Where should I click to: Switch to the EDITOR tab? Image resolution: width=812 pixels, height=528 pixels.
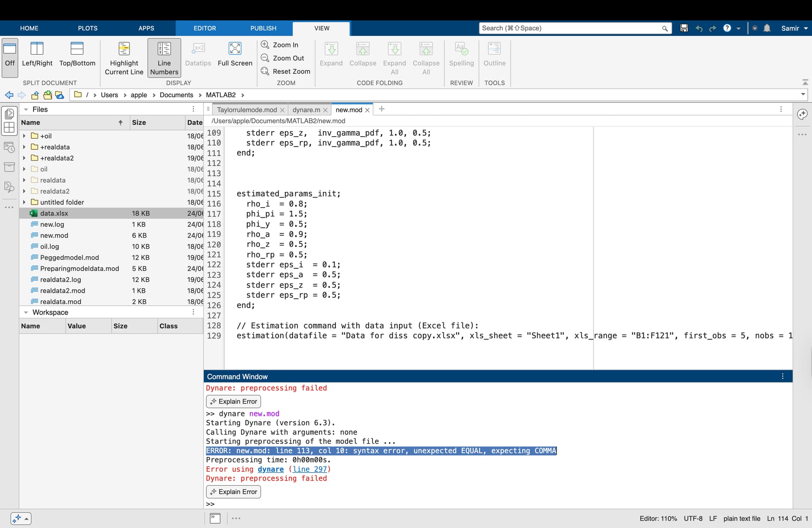coord(205,28)
